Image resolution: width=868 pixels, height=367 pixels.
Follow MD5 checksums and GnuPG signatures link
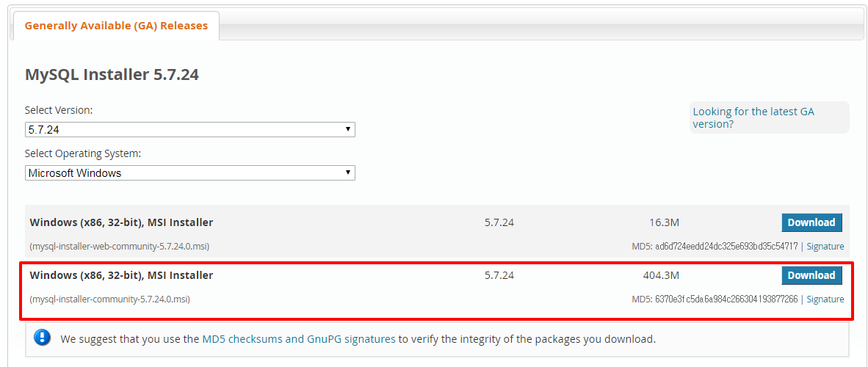pos(299,339)
